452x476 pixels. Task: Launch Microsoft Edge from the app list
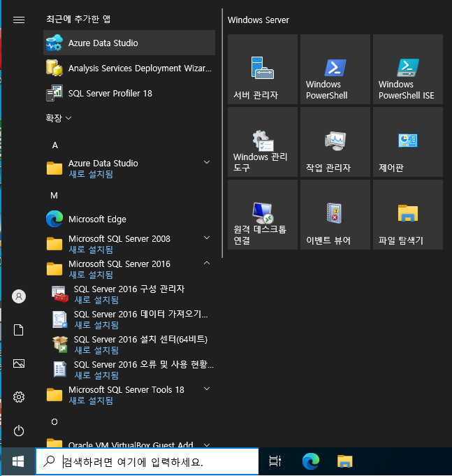(x=129, y=219)
